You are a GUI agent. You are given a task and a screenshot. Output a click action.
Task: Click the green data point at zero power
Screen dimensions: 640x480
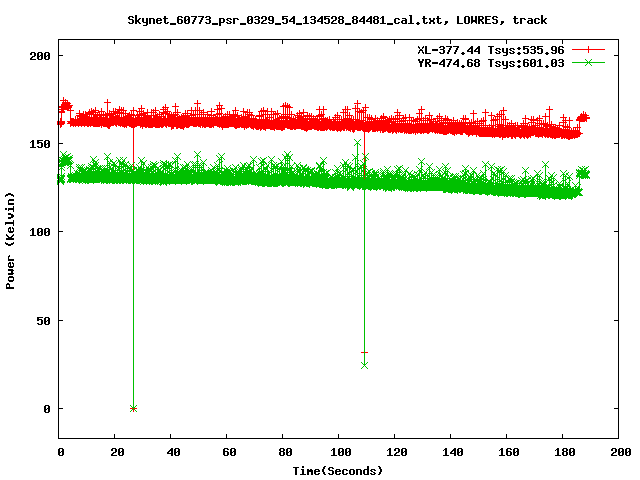coord(133,409)
